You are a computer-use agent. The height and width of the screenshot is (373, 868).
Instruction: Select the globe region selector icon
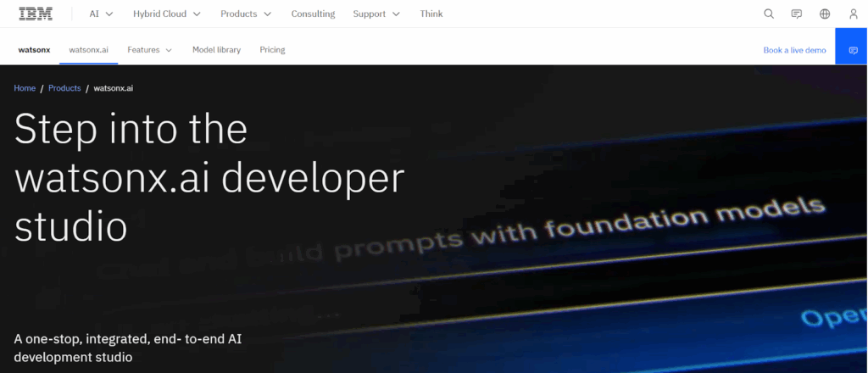pos(825,14)
